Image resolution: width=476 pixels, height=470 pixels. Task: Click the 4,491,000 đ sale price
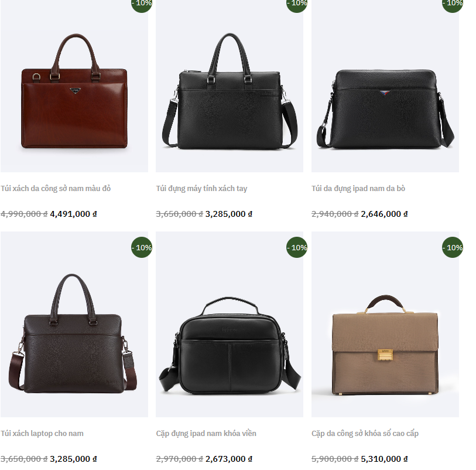73,214
